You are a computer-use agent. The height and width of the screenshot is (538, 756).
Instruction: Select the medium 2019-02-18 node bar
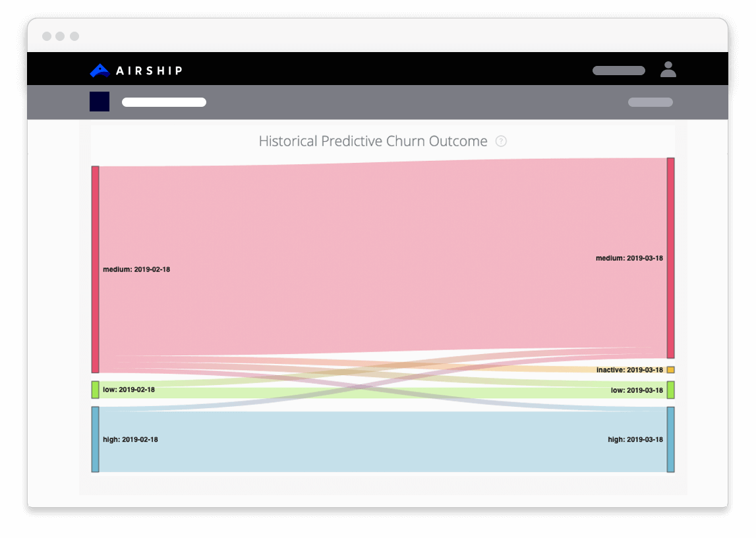point(96,269)
